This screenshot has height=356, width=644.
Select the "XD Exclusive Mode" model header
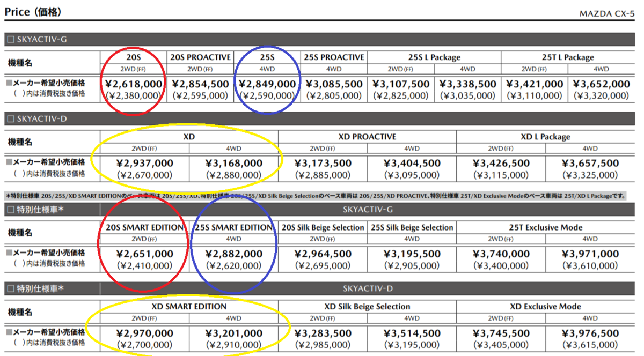click(545, 307)
